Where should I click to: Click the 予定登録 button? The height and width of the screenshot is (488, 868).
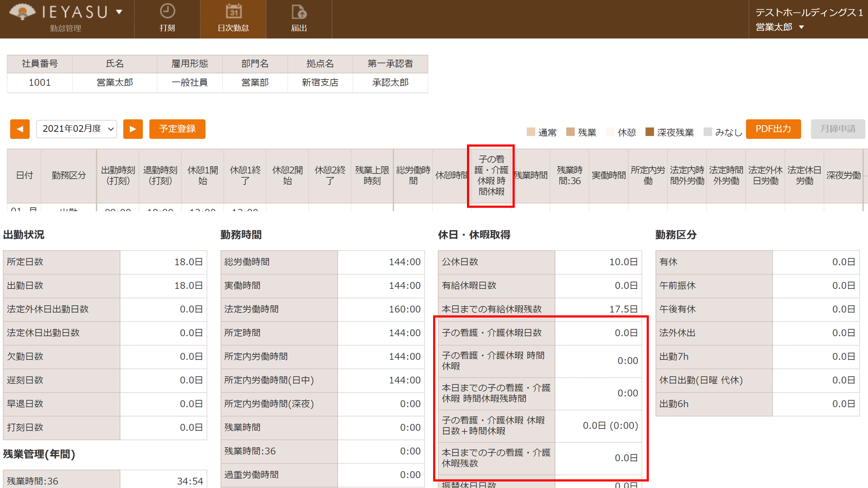click(x=177, y=129)
